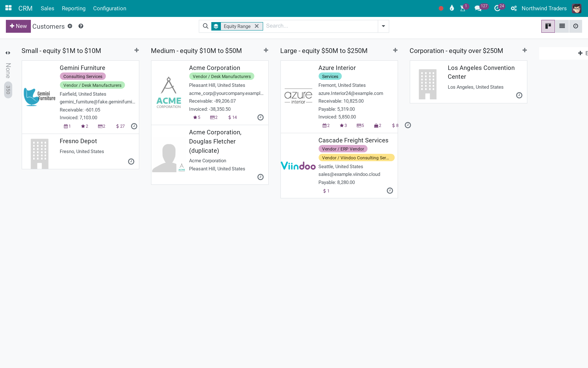Open Azure Interior's briefcase count
The image size is (588, 368).
click(x=378, y=125)
